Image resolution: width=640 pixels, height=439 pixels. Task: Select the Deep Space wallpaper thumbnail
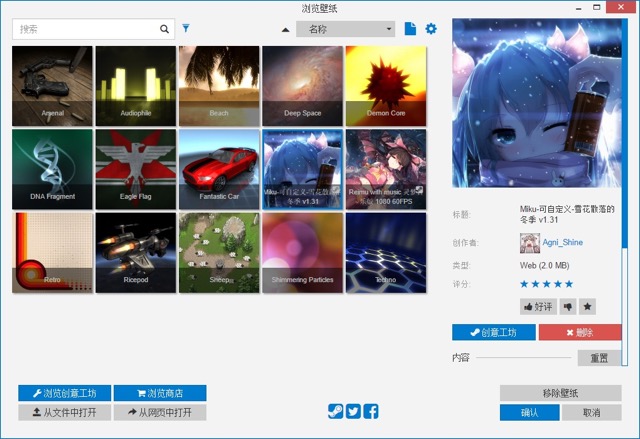click(302, 86)
